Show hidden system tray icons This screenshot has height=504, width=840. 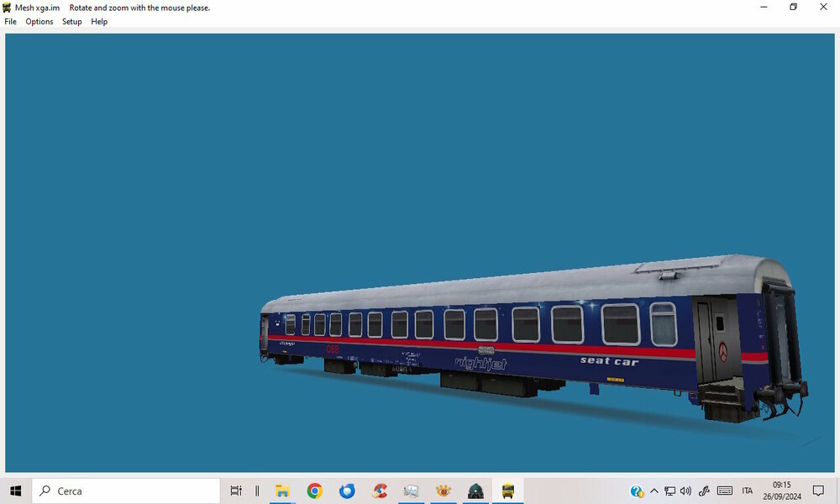[x=654, y=491]
